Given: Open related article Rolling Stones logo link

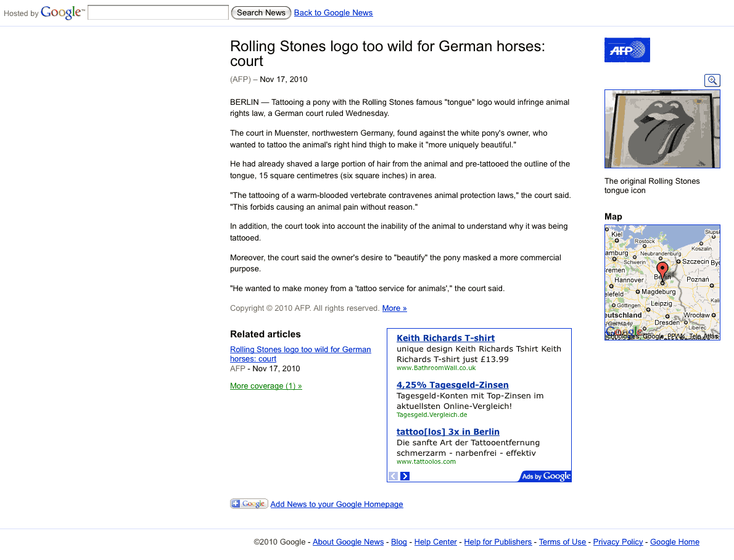Looking at the screenshot, I should [x=300, y=354].
